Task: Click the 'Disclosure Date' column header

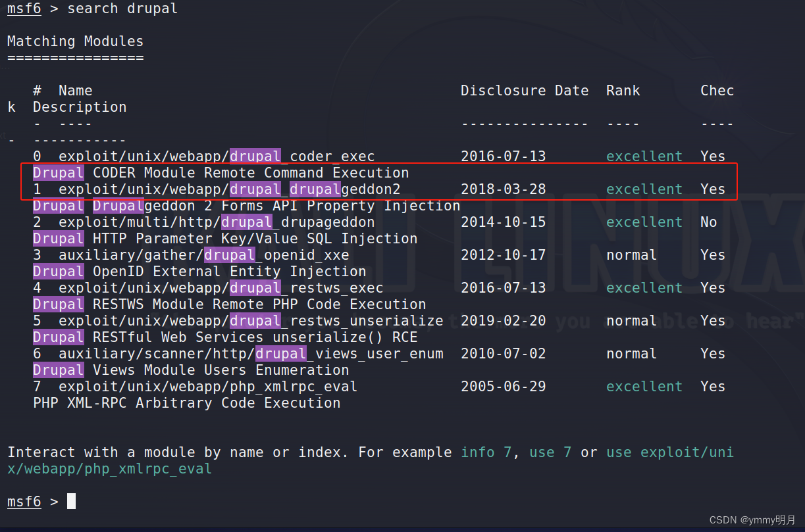Action: (x=525, y=91)
